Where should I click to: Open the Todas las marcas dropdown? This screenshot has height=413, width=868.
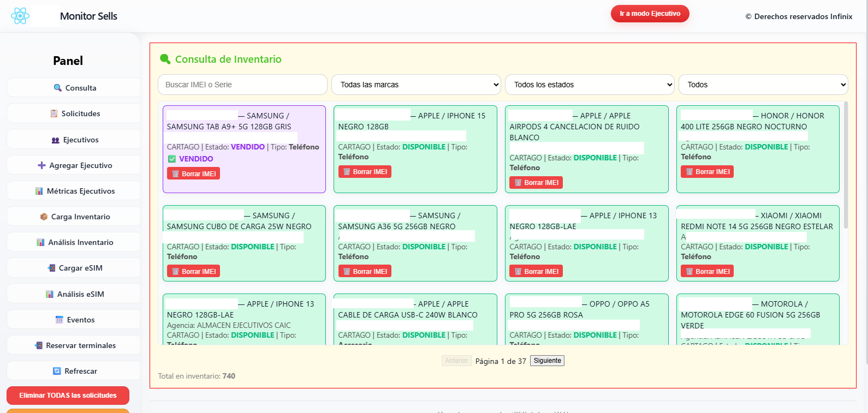coord(416,85)
